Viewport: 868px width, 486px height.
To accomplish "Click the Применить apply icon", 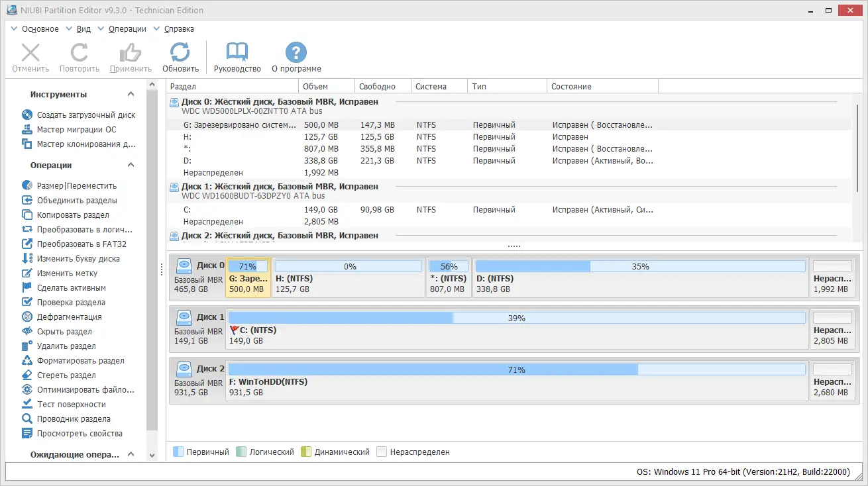I will [x=130, y=52].
